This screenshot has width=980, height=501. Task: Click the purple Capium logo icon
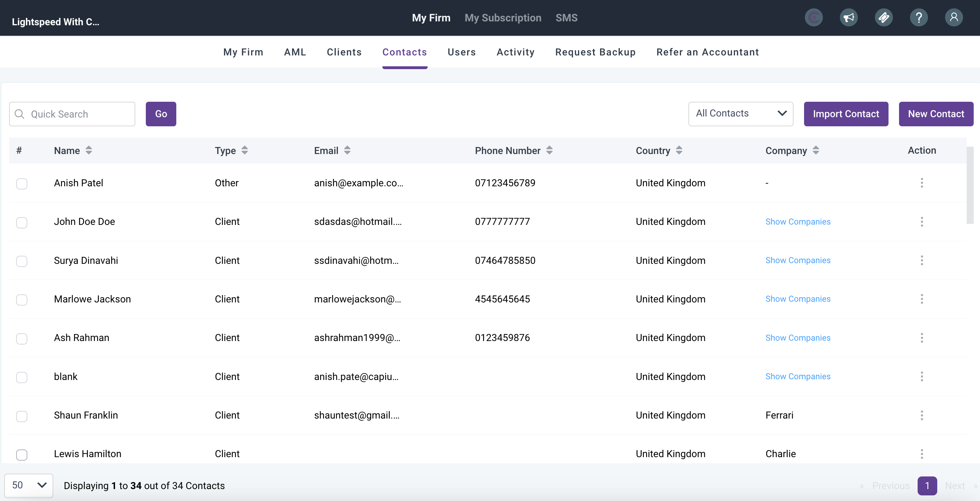(x=814, y=18)
